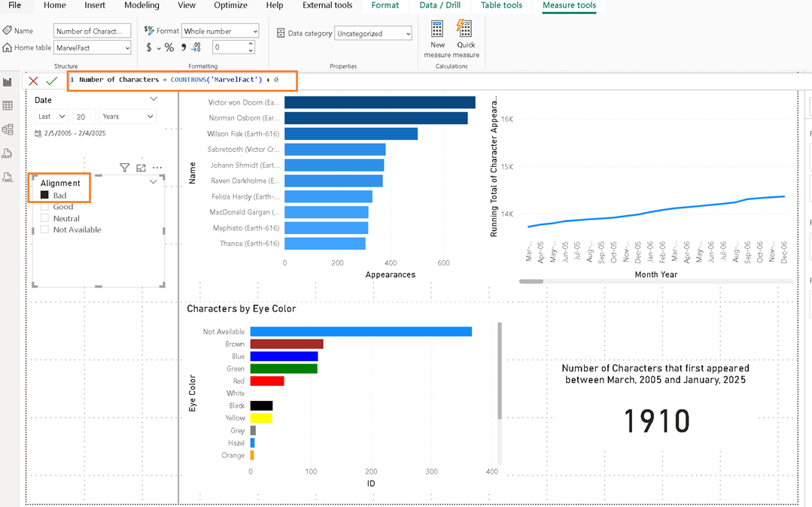Viewport: 812px width, 507px height.
Task: Open the TMDL view icon
Action: coord(8,177)
